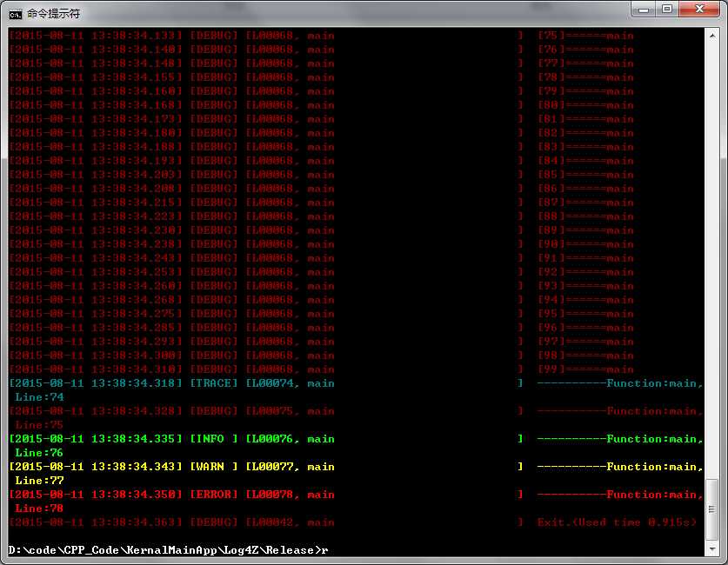Image resolution: width=728 pixels, height=565 pixels.
Task: Click the [80]=====main log entry
Action: pyautogui.click(x=585, y=105)
